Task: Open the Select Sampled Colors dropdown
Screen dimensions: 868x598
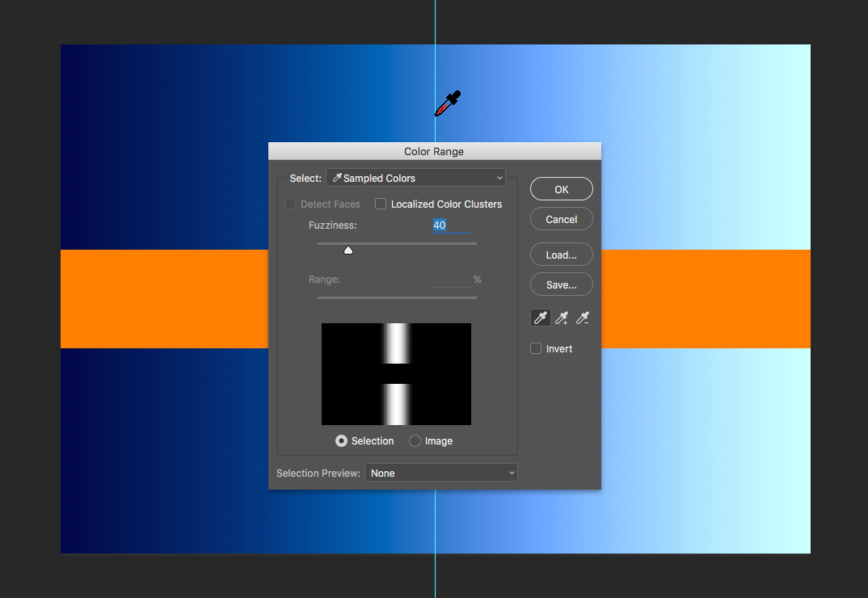Action: coord(415,178)
